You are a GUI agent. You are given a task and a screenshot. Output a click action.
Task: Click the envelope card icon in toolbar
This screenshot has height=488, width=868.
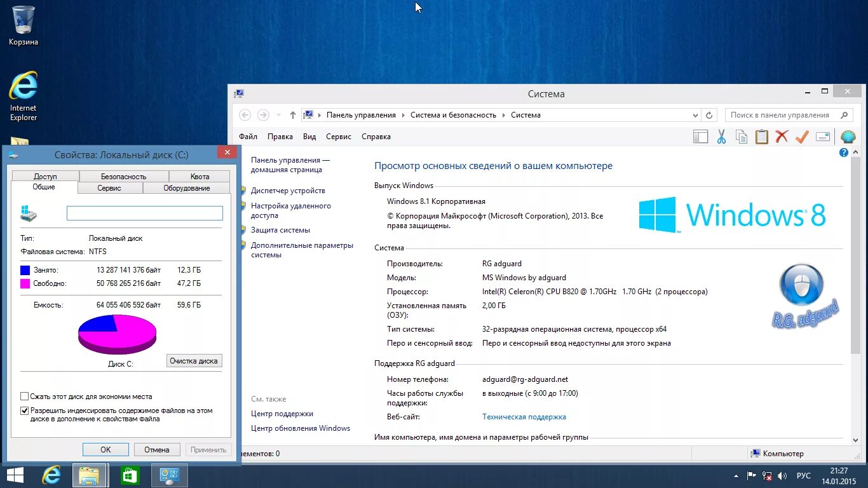823,137
